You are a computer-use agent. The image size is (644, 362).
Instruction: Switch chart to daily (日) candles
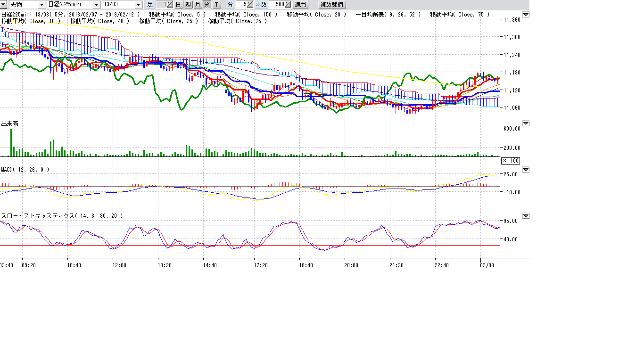178,4
